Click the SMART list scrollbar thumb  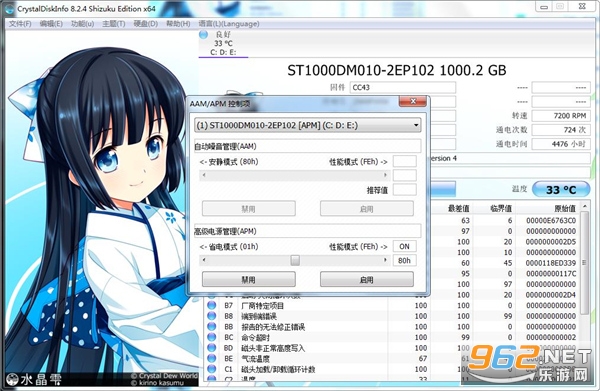coord(584,263)
